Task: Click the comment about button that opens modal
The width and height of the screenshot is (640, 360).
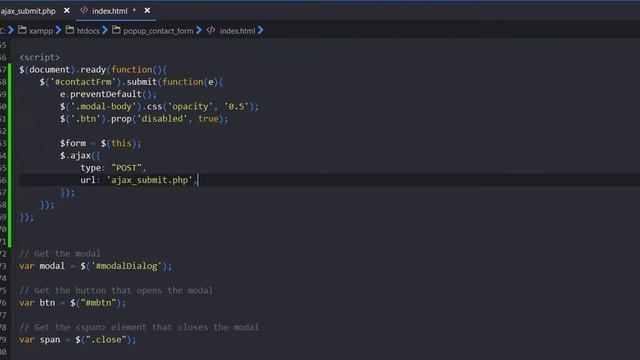Action: [116, 291]
